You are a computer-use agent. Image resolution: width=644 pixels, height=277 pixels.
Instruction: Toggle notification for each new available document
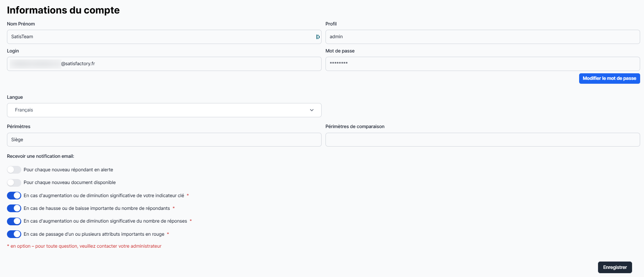point(14,182)
